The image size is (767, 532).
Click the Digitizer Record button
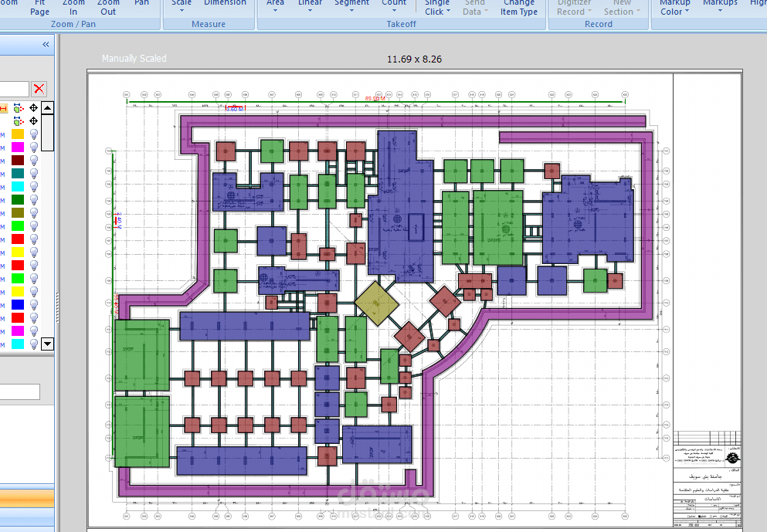click(x=574, y=7)
